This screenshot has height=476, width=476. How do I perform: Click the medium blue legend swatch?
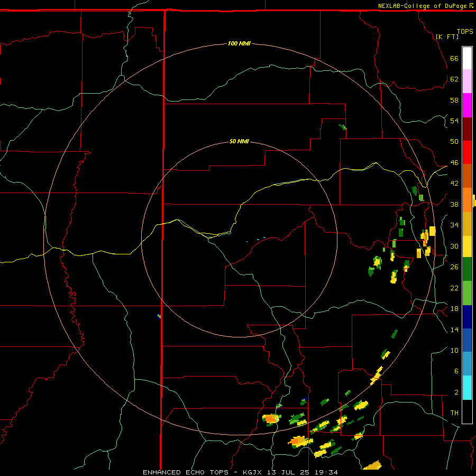pos(467,340)
